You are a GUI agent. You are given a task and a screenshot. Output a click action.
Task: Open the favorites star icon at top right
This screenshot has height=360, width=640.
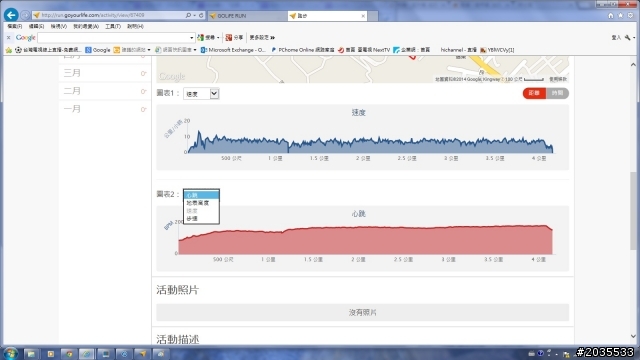pos(620,16)
